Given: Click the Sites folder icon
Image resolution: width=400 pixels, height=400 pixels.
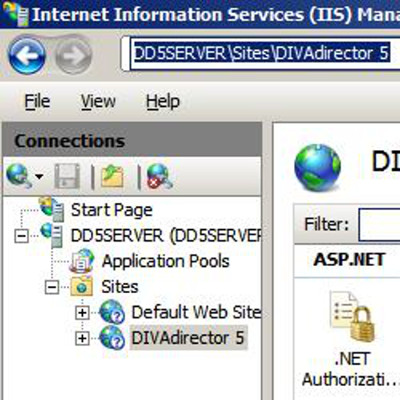Looking at the screenshot, I should 82,286.
